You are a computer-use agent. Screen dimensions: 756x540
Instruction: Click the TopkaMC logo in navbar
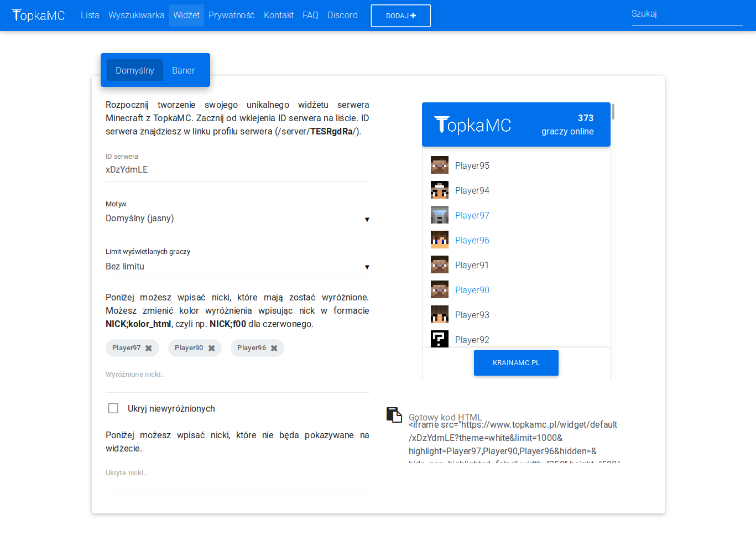[x=38, y=15]
